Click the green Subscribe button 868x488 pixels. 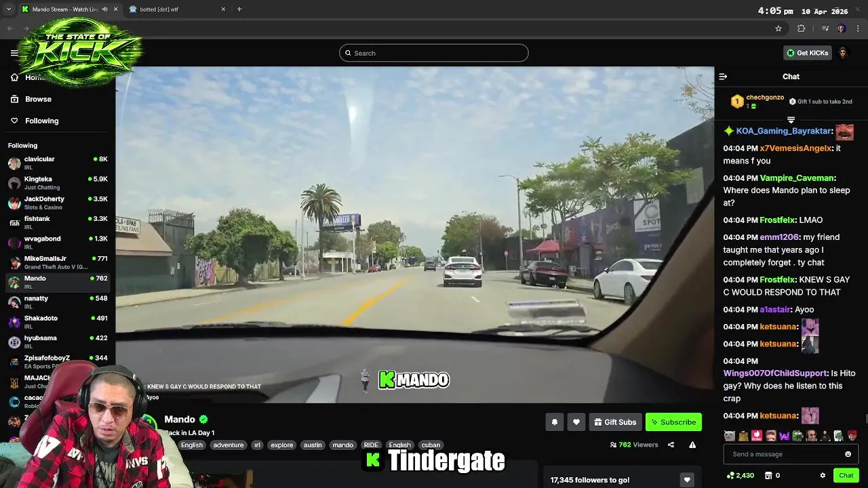pos(673,422)
